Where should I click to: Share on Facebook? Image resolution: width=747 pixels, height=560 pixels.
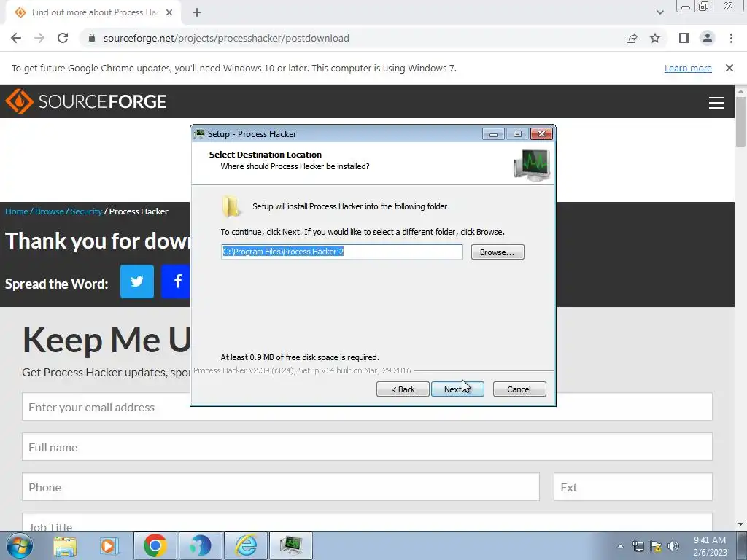(x=176, y=281)
